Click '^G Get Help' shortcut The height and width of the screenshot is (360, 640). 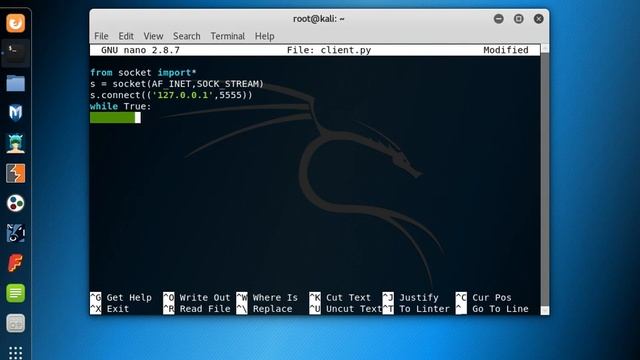pyautogui.click(x=121, y=298)
